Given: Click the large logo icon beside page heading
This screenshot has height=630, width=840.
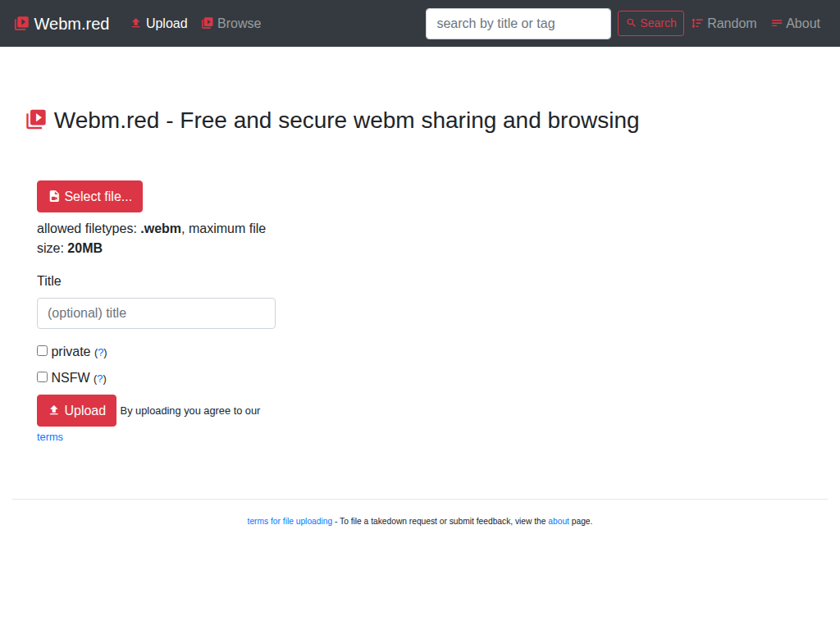Looking at the screenshot, I should [x=36, y=120].
